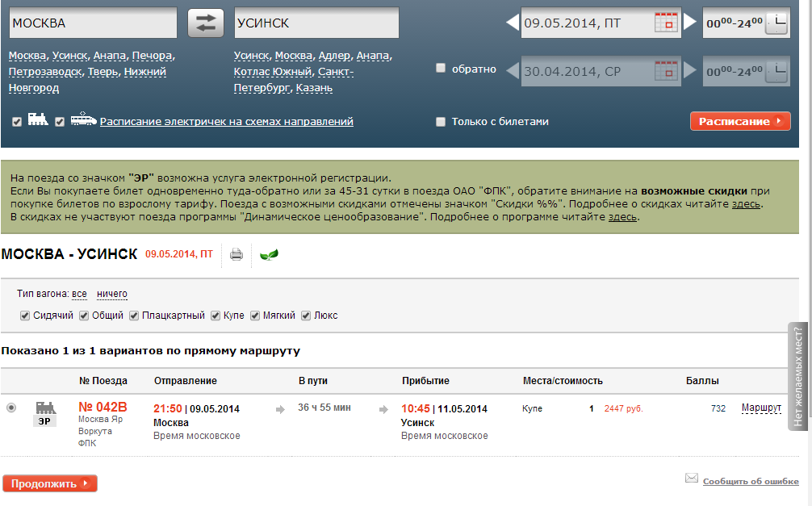The width and height of the screenshot is (812, 506).
Task: Select radio button for train 042В
Action: pyautogui.click(x=11, y=408)
